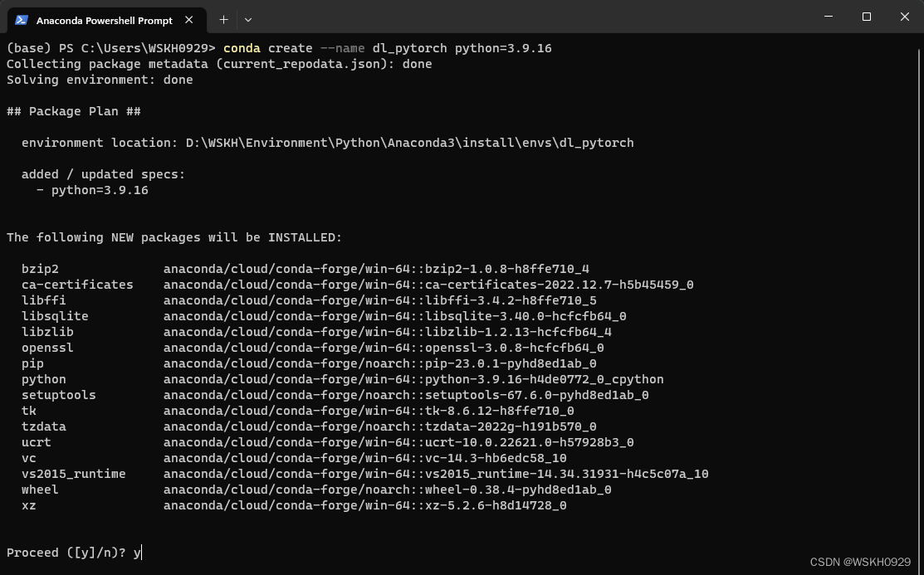Click the 'libsqlite' package name
The image size is (924, 575).
click(55, 316)
